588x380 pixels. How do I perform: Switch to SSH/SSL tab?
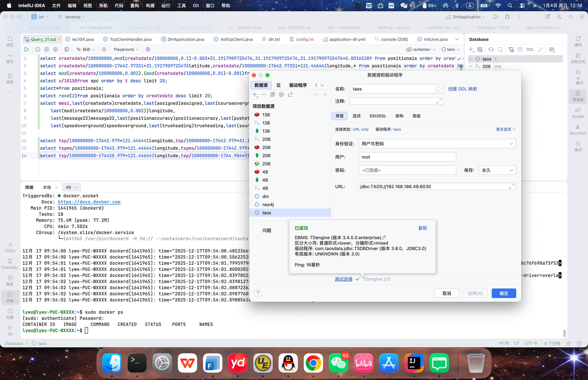378,116
